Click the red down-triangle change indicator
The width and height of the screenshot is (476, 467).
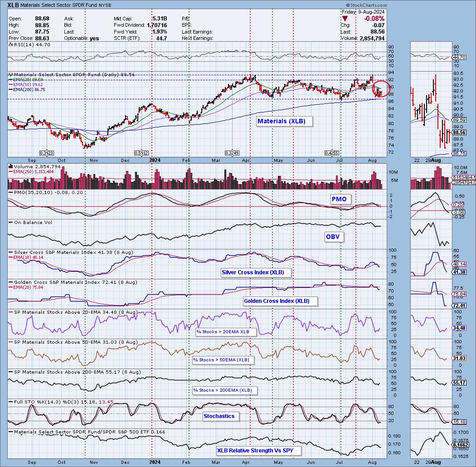(x=345, y=19)
